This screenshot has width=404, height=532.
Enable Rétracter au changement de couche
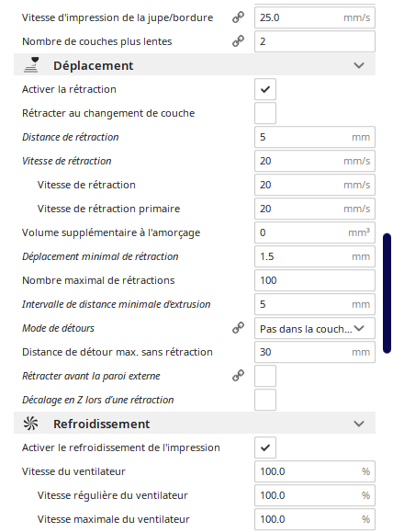pos(265,113)
